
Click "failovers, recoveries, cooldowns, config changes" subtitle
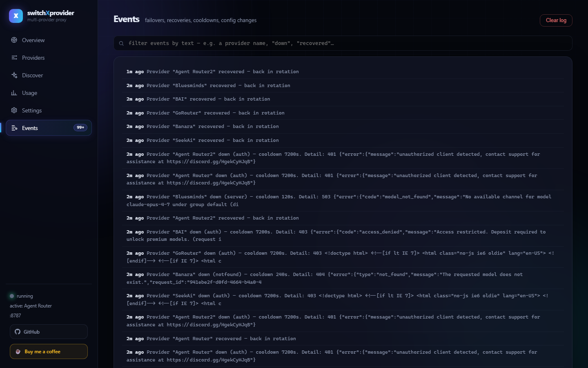(x=200, y=20)
